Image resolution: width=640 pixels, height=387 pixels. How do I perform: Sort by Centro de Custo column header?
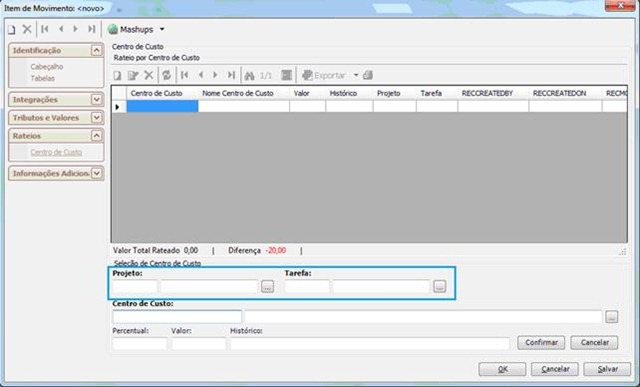(x=162, y=93)
